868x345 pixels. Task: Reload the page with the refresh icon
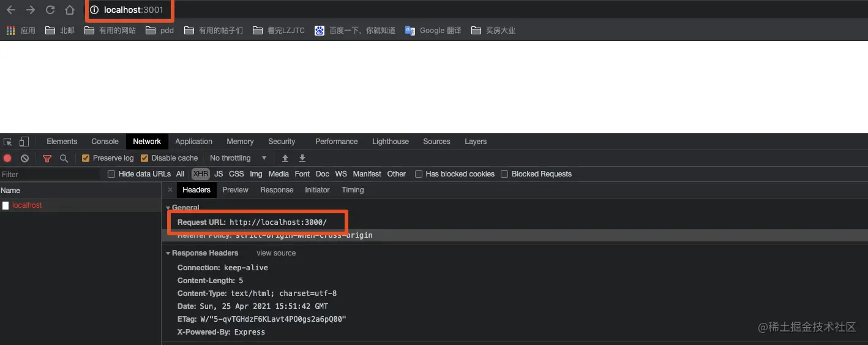pyautogui.click(x=50, y=10)
